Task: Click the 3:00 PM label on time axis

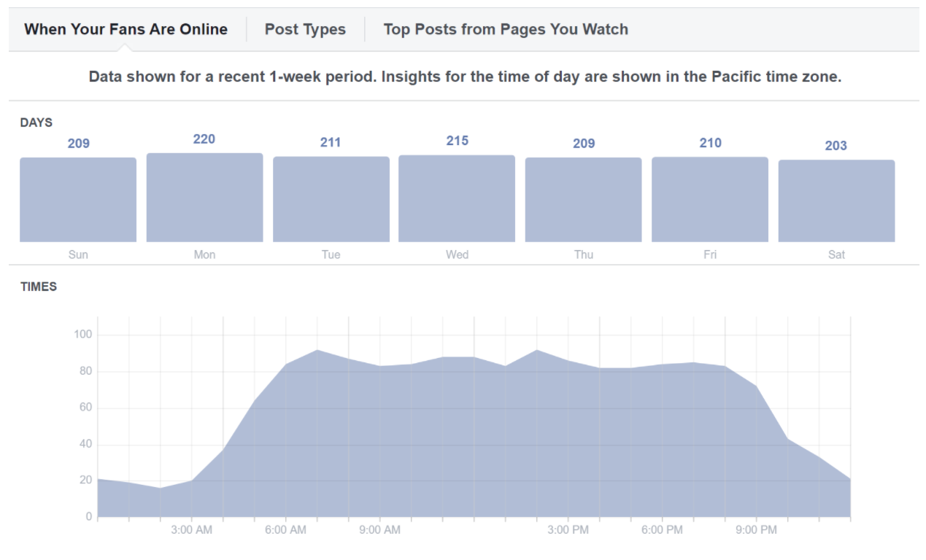Action: [x=568, y=530]
